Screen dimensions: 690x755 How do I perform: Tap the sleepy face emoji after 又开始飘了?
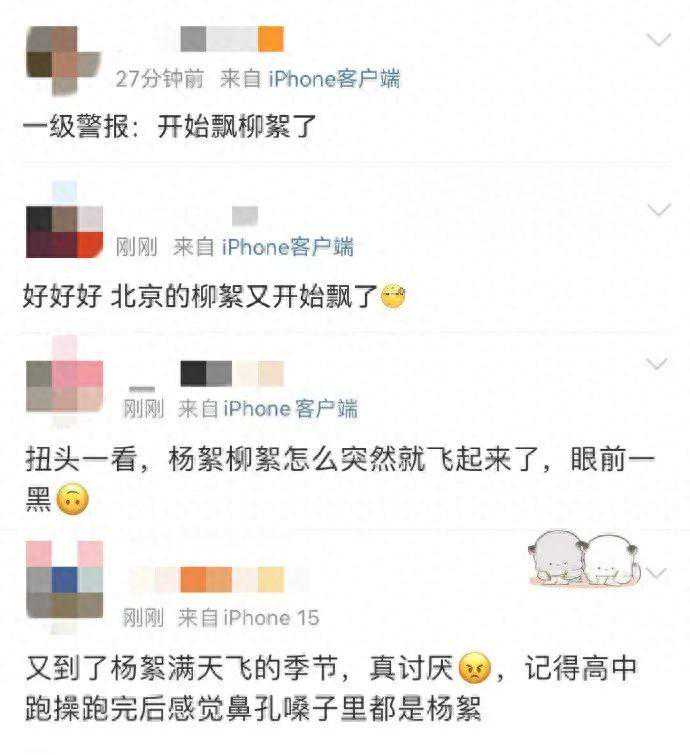pos(393,296)
